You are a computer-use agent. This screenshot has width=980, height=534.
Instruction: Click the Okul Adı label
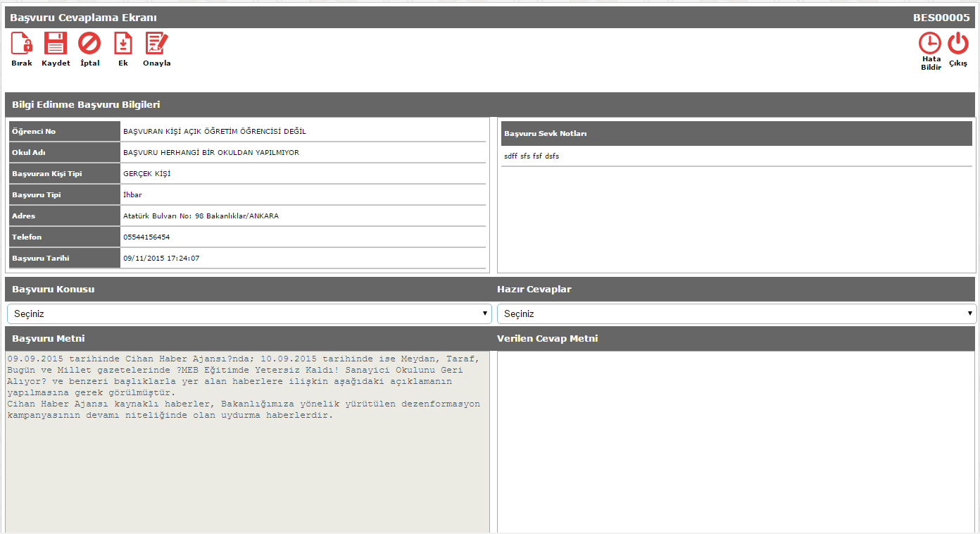[x=29, y=153]
